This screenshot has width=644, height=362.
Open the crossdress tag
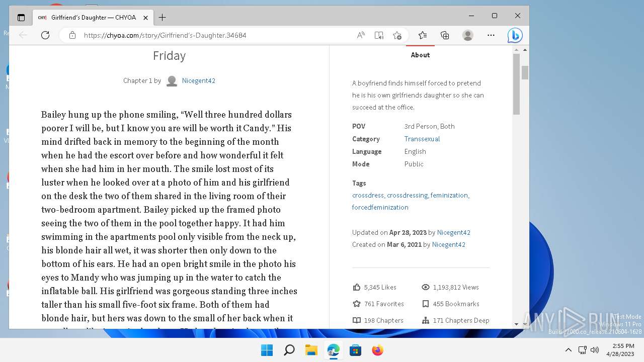coord(368,195)
